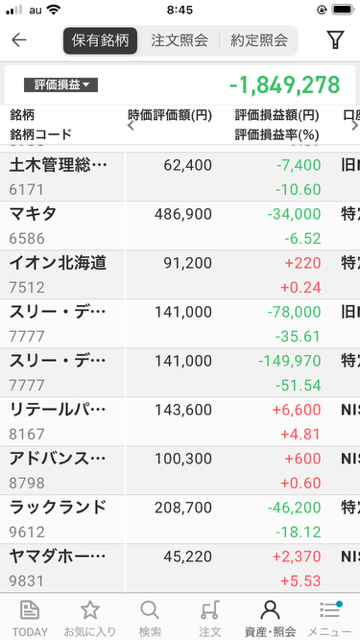This screenshot has height=640, width=360.
Task: Open 注文 cart icon
Action: 210,610
